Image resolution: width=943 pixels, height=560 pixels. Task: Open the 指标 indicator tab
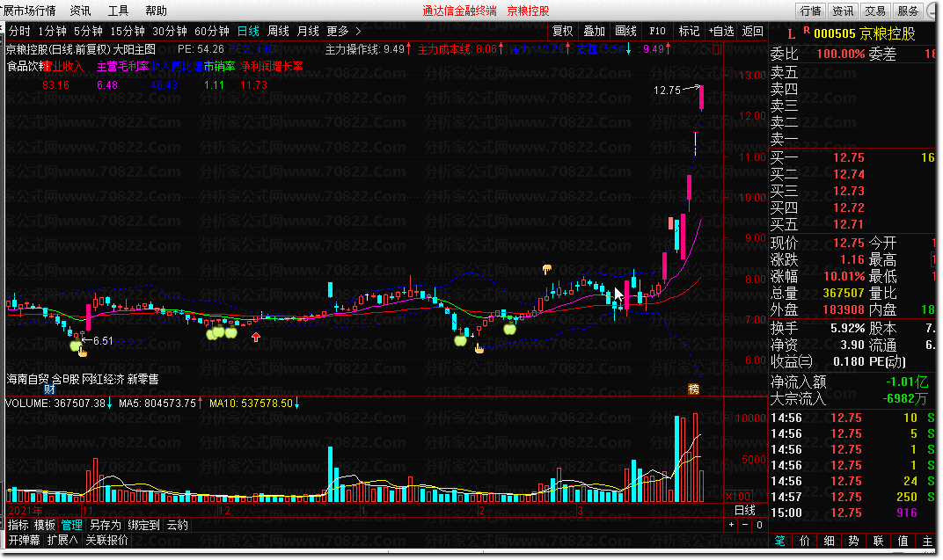click(x=18, y=525)
